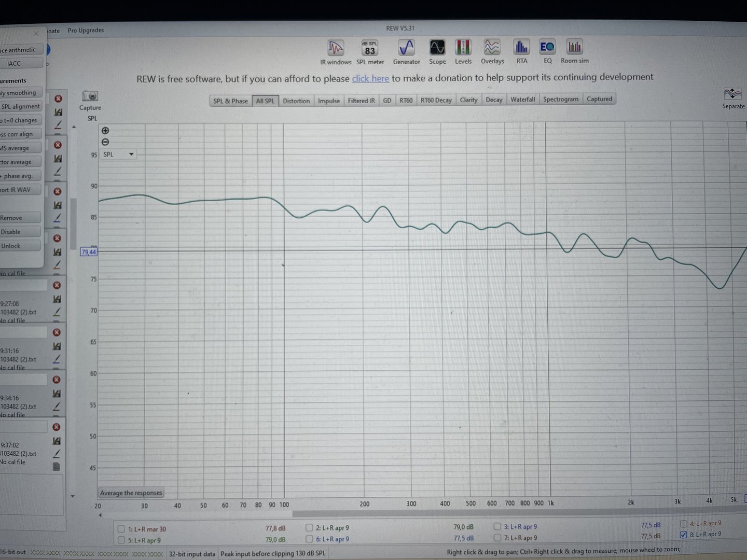Viewport: 747px width, 560px height.
Task: Open the Pro Upgrades menu
Action: coord(86,31)
